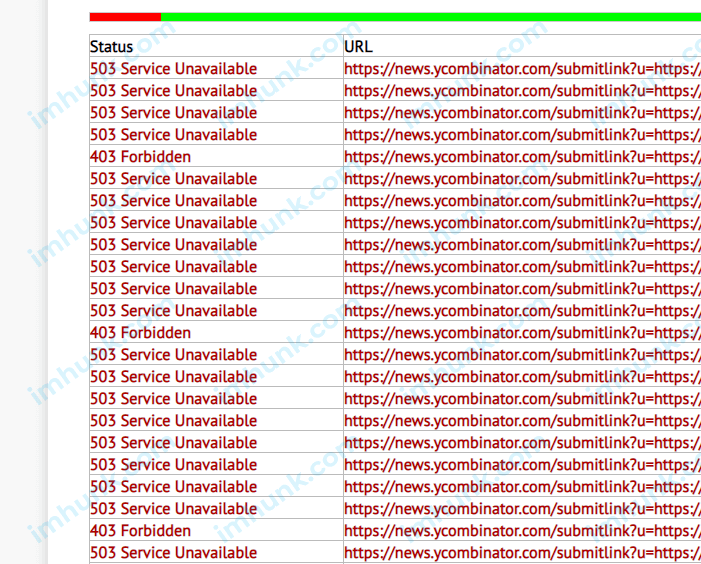Image resolution: width=701 pixels, height=564 pixels.
Task: Click the red portion of the progress bar
Action: click(x=125, y=17)
